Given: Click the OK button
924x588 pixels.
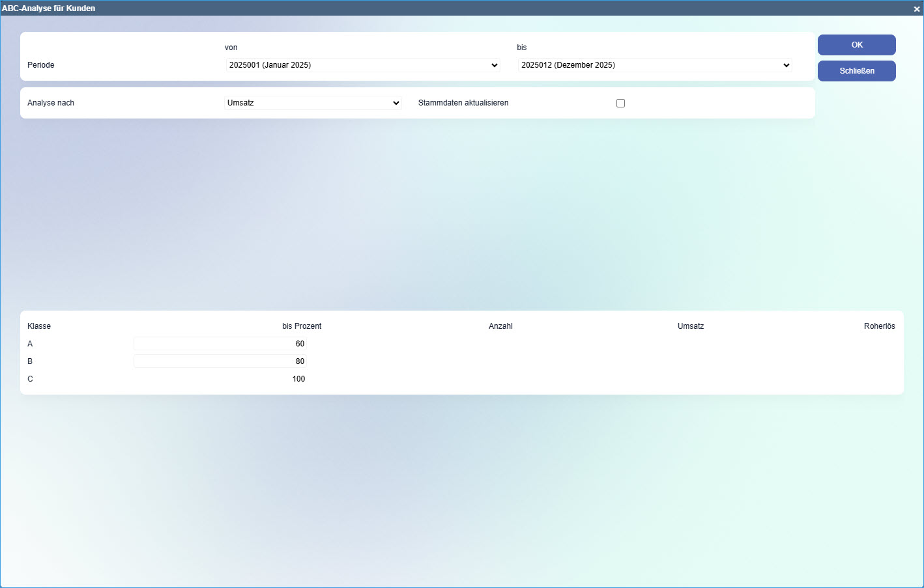Looking at the screenshot, I should click(856, 45).
